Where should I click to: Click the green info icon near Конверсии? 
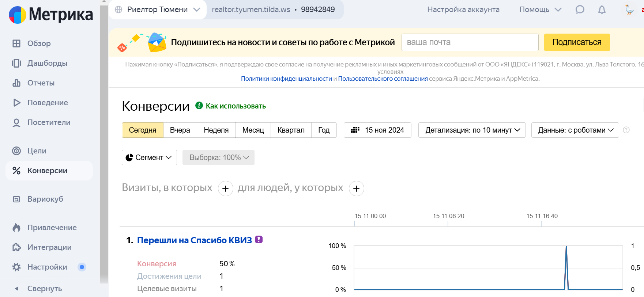pyautogui.click(x=199, y=106)
